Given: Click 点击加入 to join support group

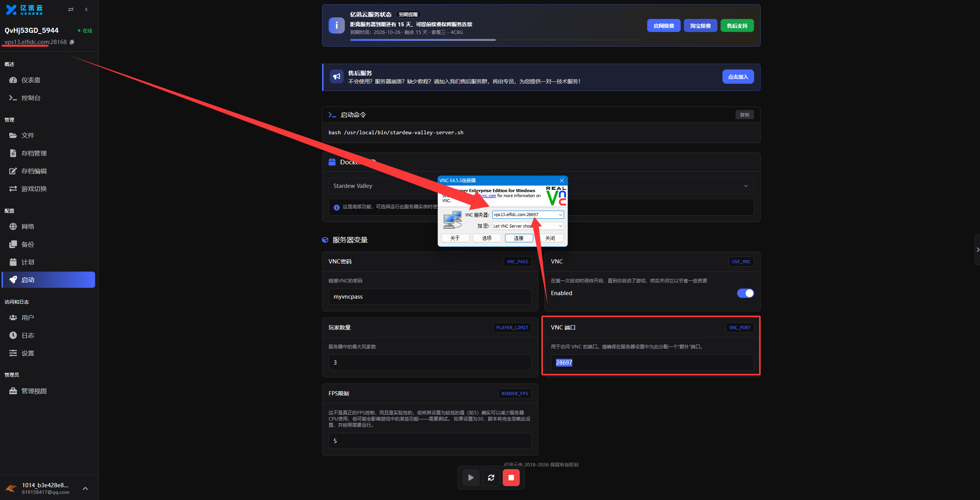Looking at the screenshot, I should click(738, 77).
